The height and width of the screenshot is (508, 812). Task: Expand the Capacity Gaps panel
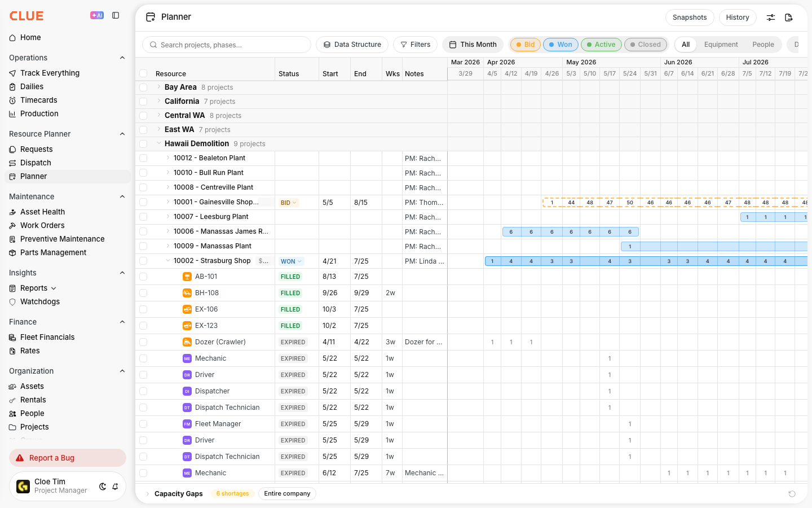point(148,494)
